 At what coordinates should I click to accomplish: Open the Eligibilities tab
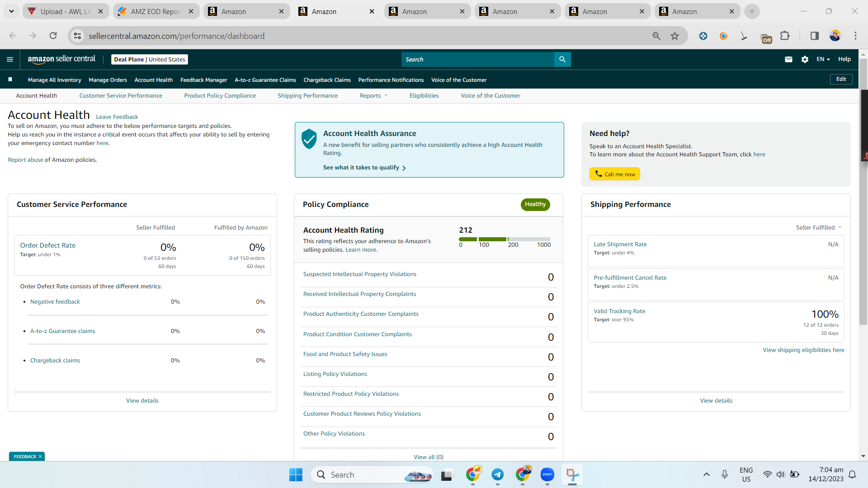coord(424,95)
